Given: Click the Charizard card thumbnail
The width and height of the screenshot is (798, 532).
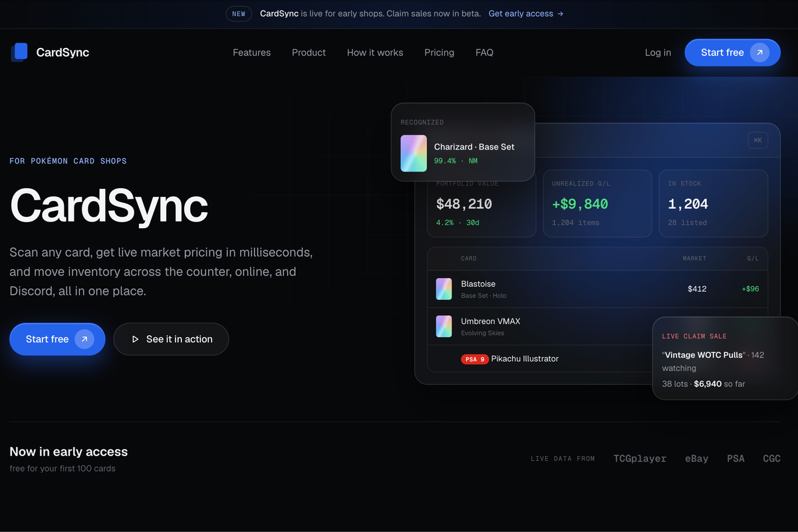Looking at the screenshot, I should pyautogui.click(x=414, y=154).
